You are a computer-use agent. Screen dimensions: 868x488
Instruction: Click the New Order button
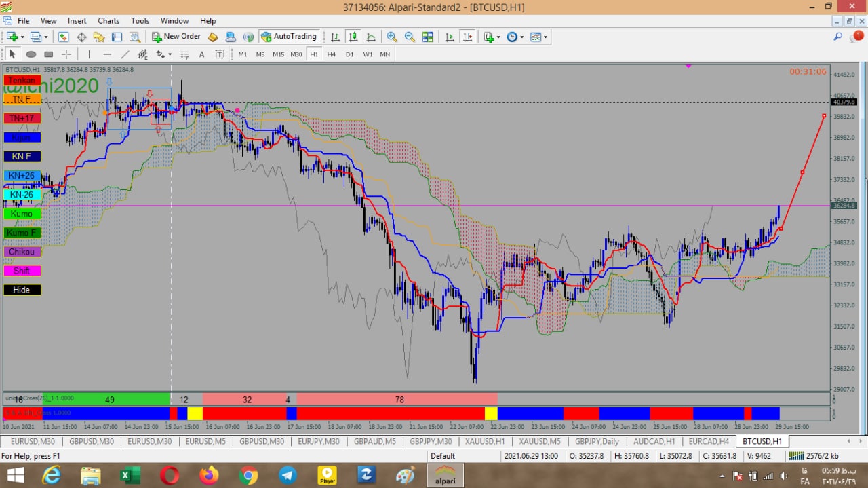coord(176,37)
